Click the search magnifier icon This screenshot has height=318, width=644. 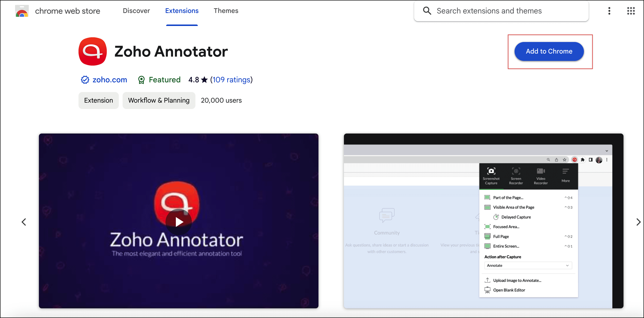point(427,11)
